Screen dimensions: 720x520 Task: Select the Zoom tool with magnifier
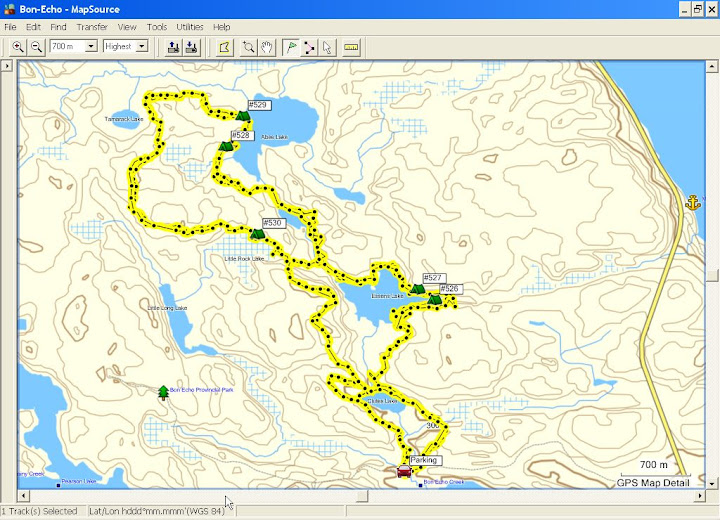[248, 47]
